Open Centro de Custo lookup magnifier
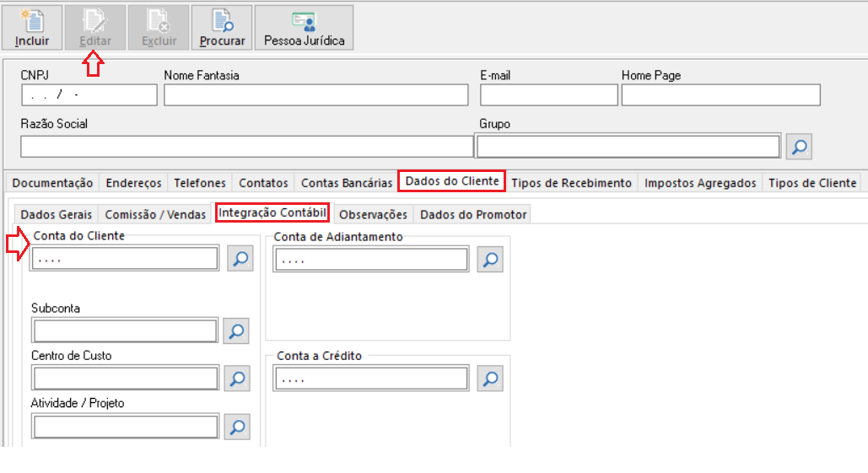 tap(238, 379)
